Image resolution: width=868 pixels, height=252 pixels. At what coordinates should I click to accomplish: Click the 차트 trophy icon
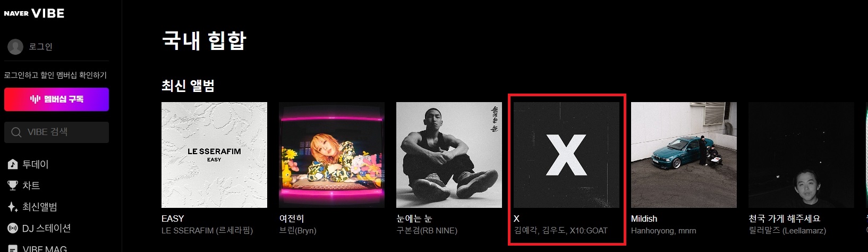pos(13,186)
